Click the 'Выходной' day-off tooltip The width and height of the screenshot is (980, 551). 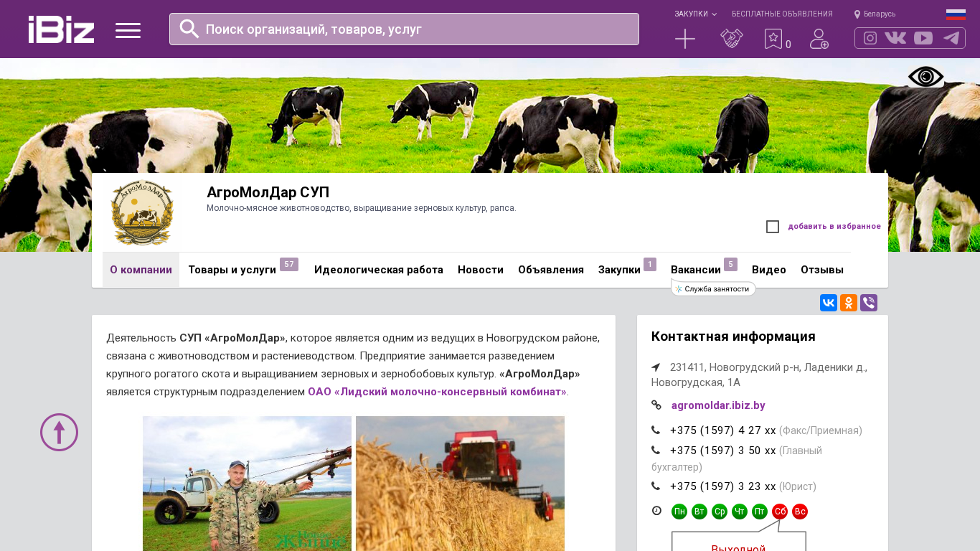(739, 542)
